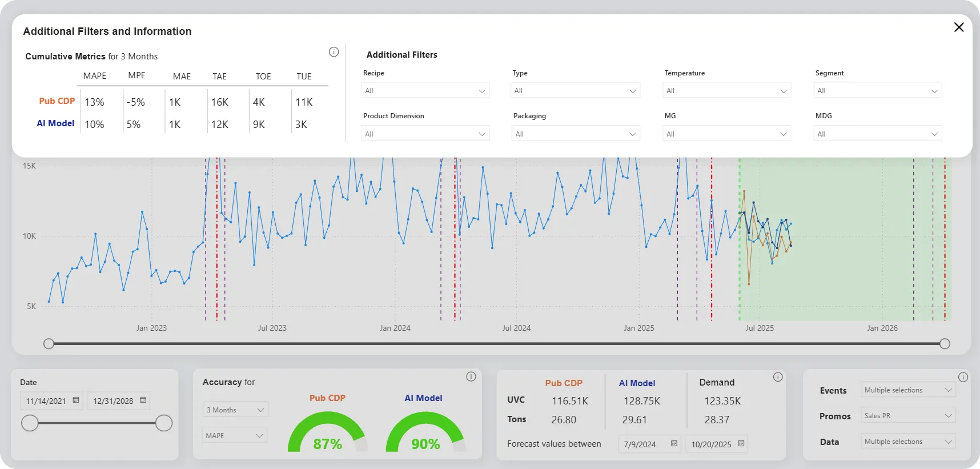980x469 pixels.
Task: Select the 116.51K Pub CDP UVC value
Action: pyautogui.click(x=570, y=401)
